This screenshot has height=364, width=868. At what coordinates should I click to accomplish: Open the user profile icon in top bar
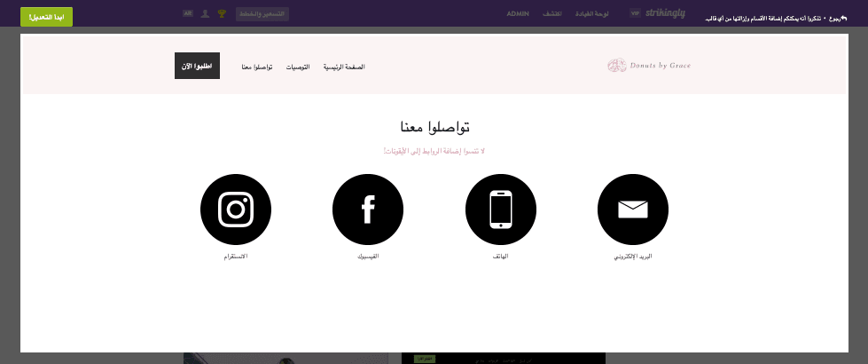point(205,13)
